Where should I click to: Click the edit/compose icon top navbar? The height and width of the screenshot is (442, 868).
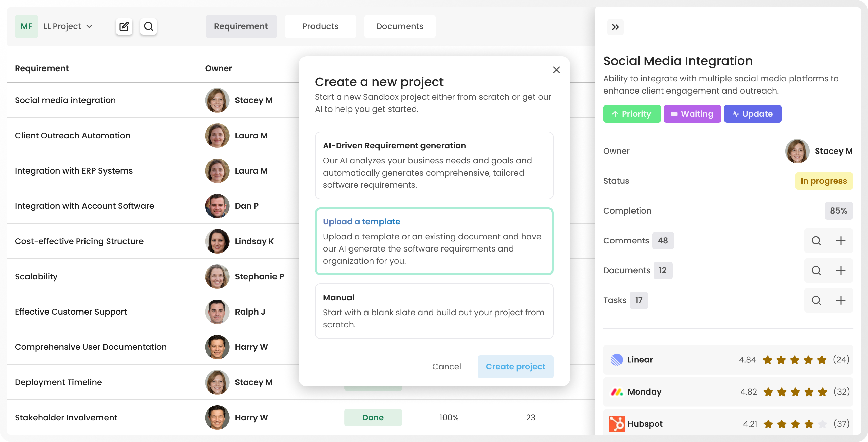125,26
